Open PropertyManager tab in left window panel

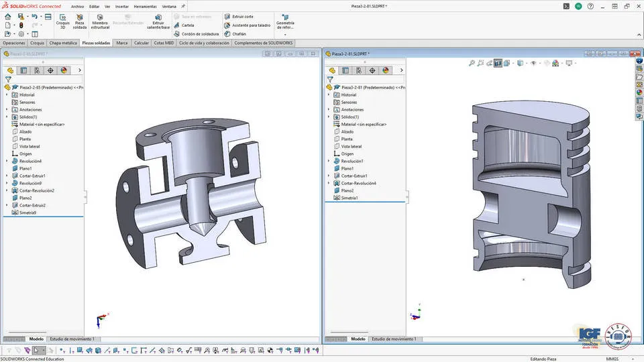tap(24, 70)
